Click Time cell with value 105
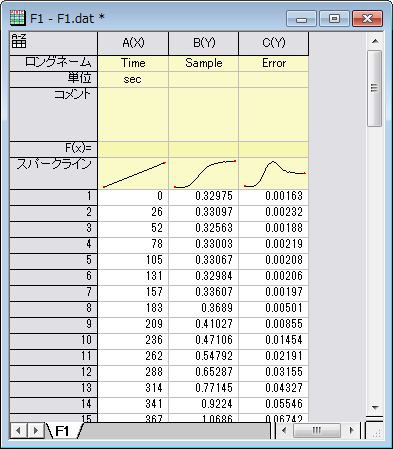Screen dimensions: 393x449 click(133, 261)
